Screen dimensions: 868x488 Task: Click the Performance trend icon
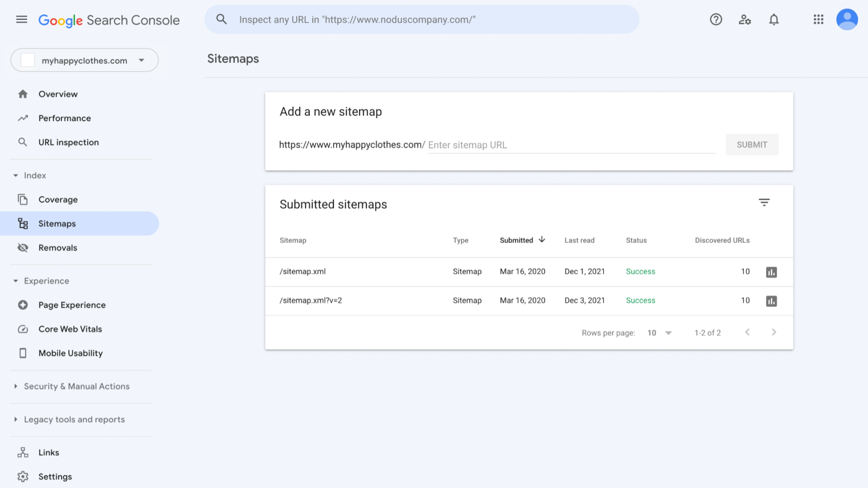23,118
